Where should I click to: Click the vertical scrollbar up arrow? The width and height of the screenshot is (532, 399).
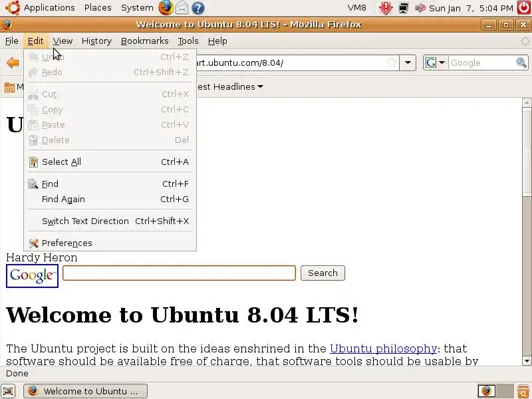[527, 102]
